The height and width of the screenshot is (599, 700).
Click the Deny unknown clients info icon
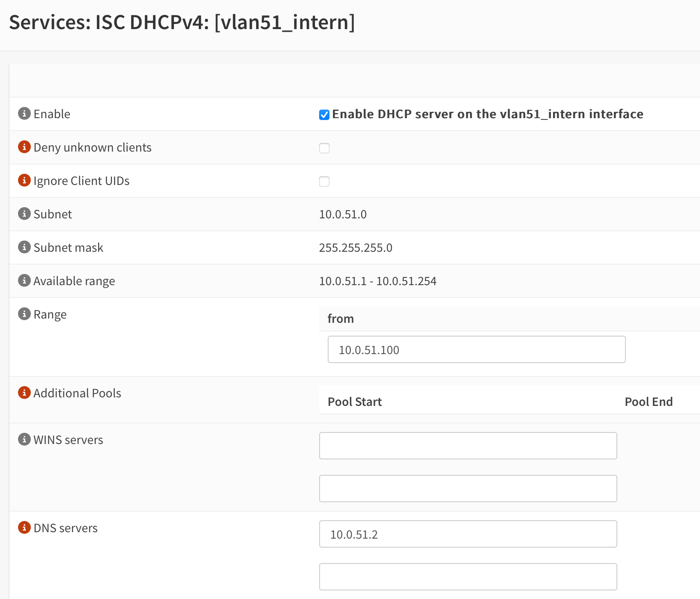[x=24, y=147]
